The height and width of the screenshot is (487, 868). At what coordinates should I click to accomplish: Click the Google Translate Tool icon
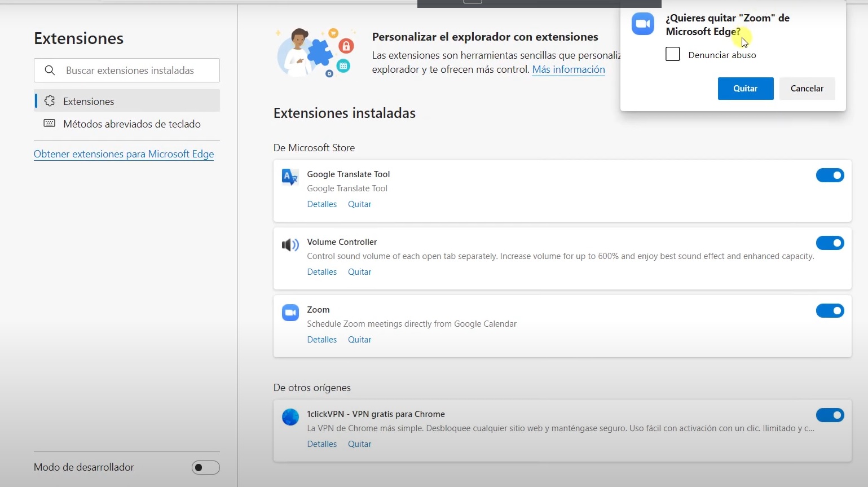pos(290,177)
